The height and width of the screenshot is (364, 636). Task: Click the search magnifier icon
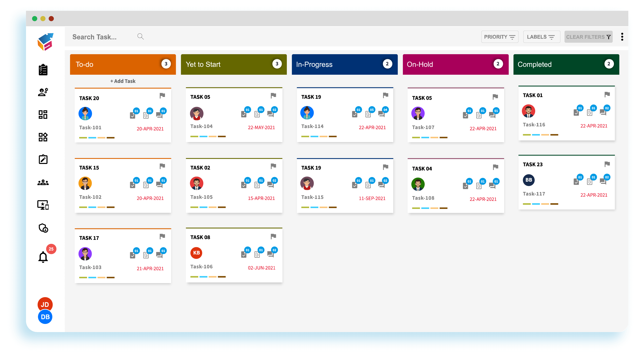(x=141, y=36)
